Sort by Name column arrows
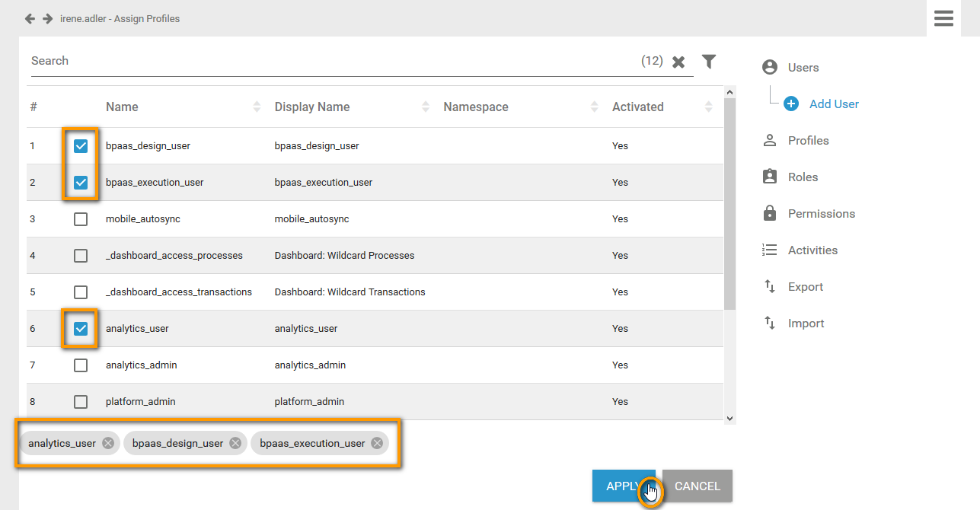The image size is (980, 510). pyautogui.click(x=257, y=107)
